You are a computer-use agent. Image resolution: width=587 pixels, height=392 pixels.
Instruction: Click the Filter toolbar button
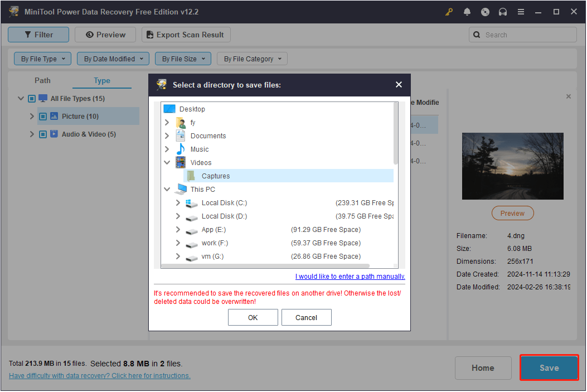click(x=38, y=35)
